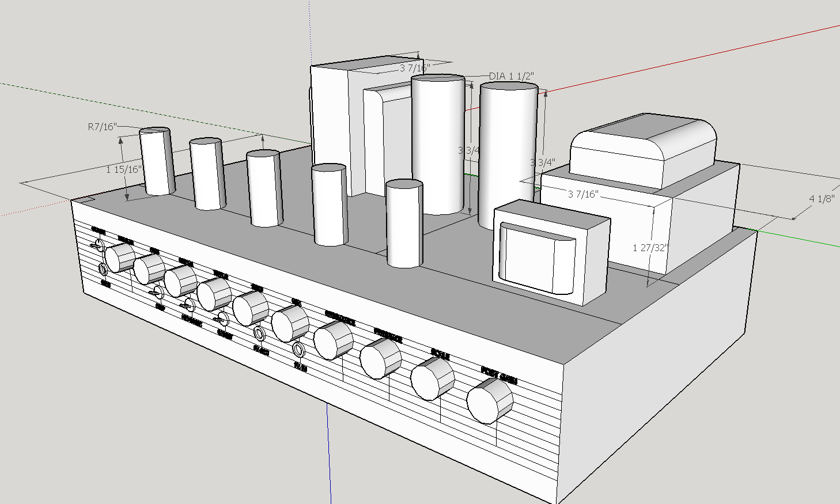Select the second small tube from the left
The image size is (840, 504).
(207, 173)
